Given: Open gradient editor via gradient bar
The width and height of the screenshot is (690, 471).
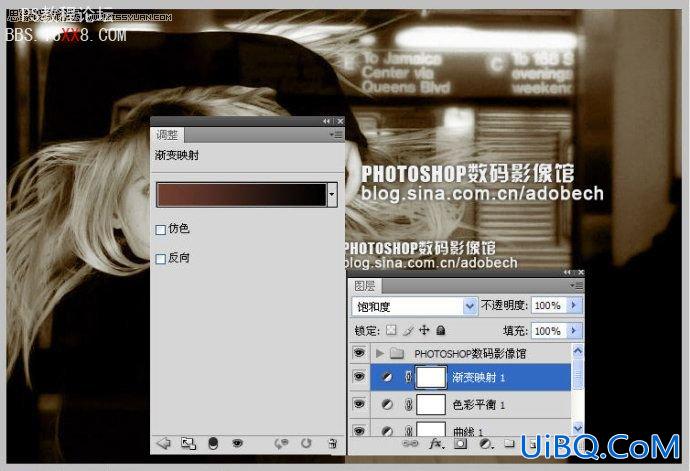Looking at the screenshot, I should [242, 194].
